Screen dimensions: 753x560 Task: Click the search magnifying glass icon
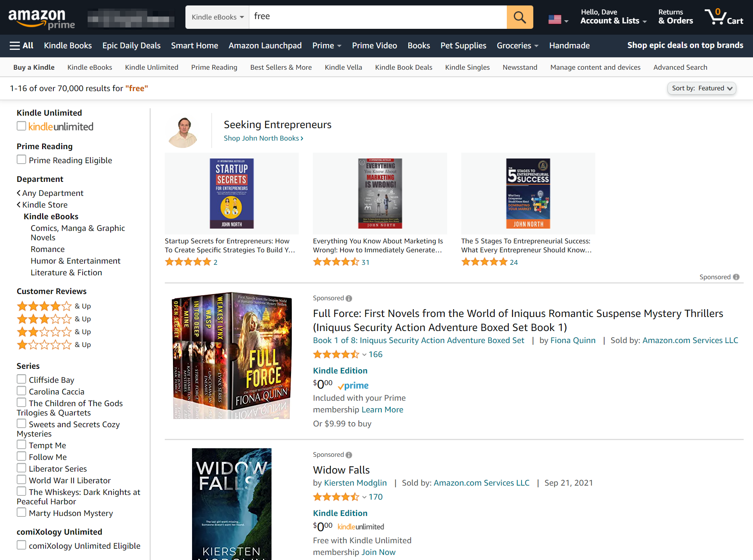coord(520,17)
